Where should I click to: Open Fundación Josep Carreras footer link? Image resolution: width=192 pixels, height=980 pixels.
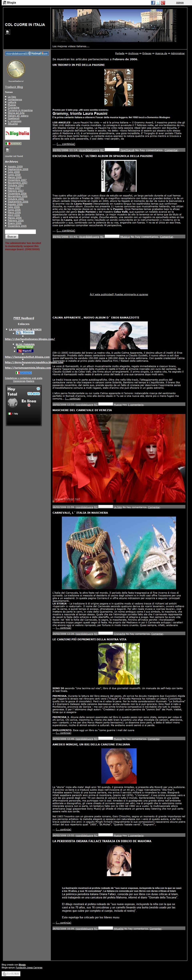click(29, 967)
